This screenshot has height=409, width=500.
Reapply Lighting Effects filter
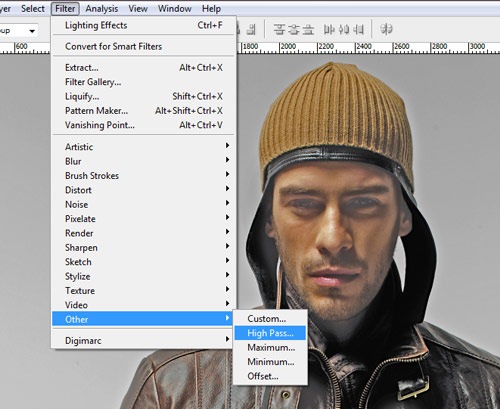pyautogui.click(x=143, y=25)
